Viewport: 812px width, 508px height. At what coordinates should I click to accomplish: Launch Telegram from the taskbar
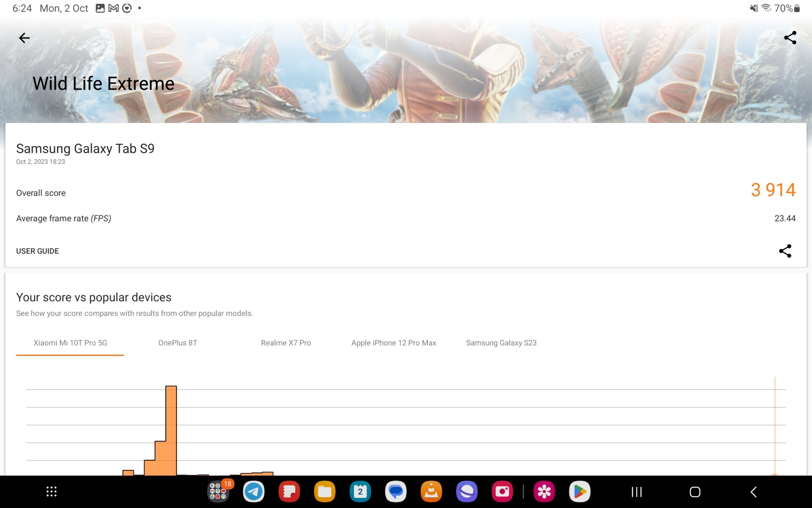tap(254, 491)
